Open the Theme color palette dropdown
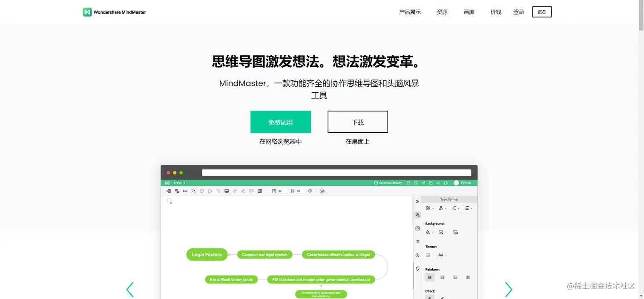This screenshot has width=644, height=299. (x=430, y=255)
